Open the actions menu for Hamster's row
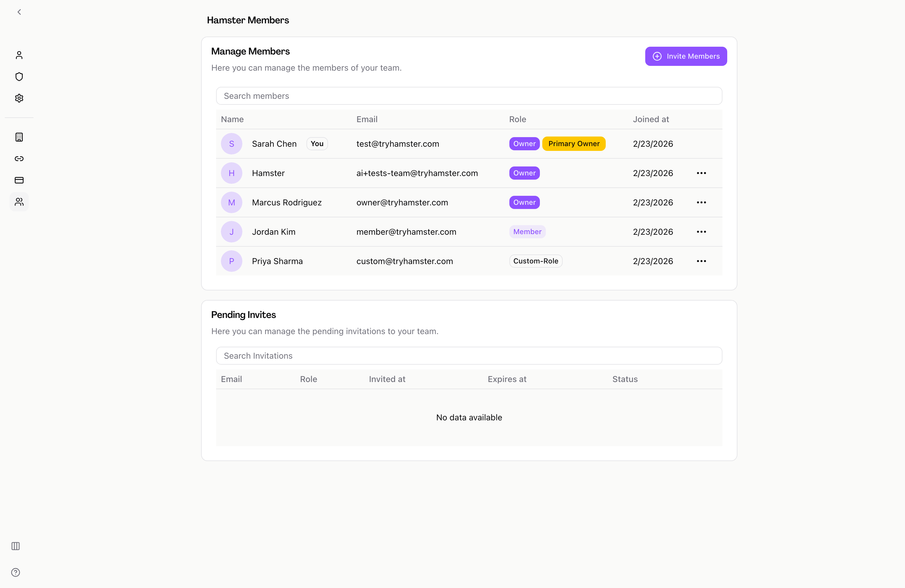Viewport: 905px width, 588px height. pyautogui.click(x=701, y=173)
